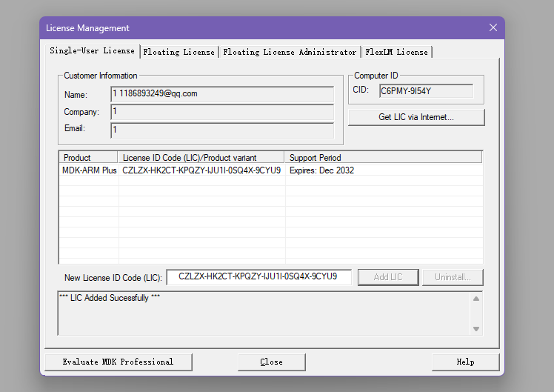Click the message box scroll down arrow
Viewport: 554px width, 392px height.
[x=476, y=329]
